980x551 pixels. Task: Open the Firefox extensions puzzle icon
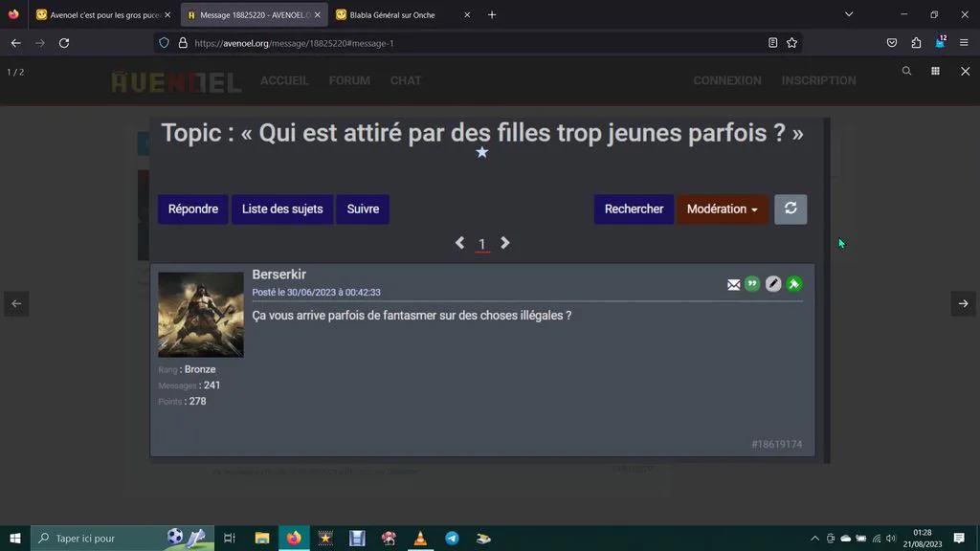916,43
